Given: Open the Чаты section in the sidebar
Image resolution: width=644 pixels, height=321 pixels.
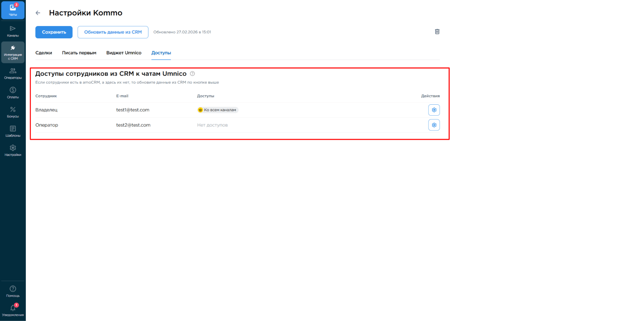Looking at the screenshot, I should pyautogui.click(x=13, y=10).
